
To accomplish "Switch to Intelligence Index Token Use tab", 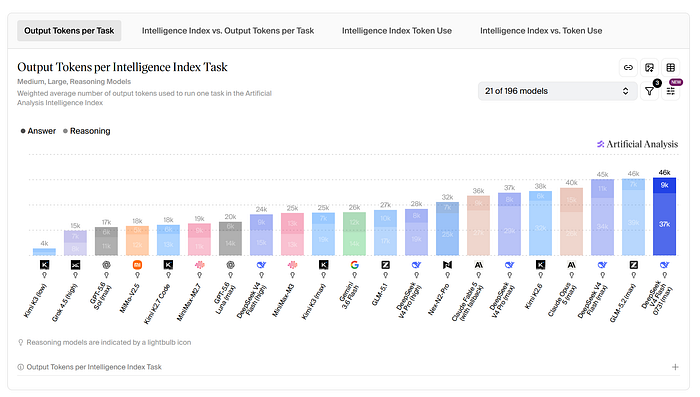I will click(x=397, y=31).
